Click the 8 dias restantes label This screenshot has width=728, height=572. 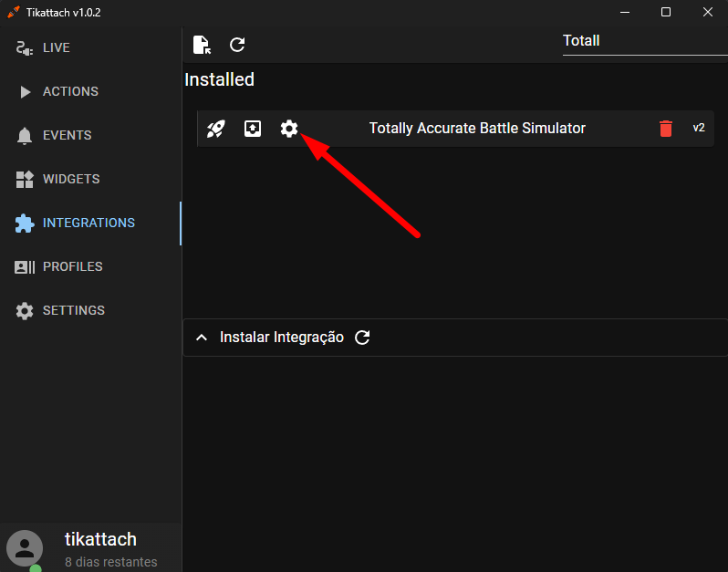[x=111, y=562]
